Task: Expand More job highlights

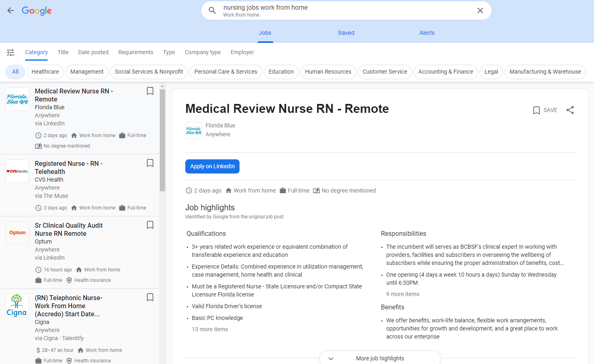Action: pyautogui.click(x=380, y=358)
